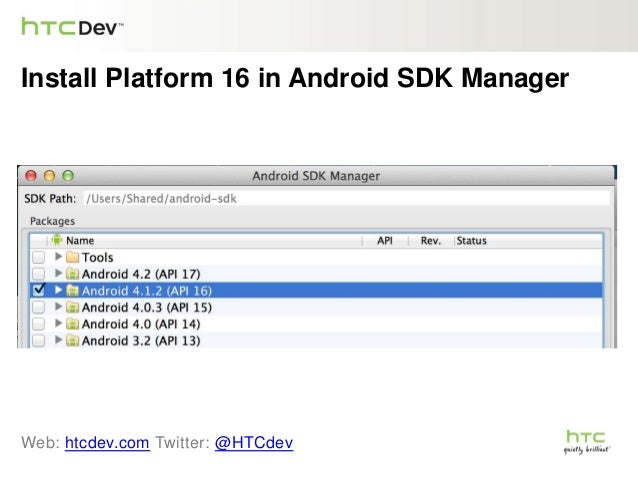The width and height of the screenshot is (638, 479).
Task: Click the Android 4.1.2 package folder icon
Action: tap(72, 291)
